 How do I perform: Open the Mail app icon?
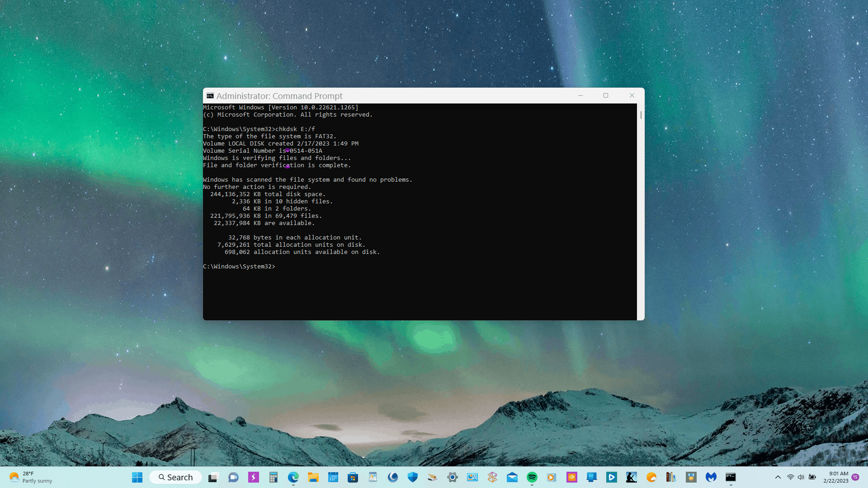[512, 477]
